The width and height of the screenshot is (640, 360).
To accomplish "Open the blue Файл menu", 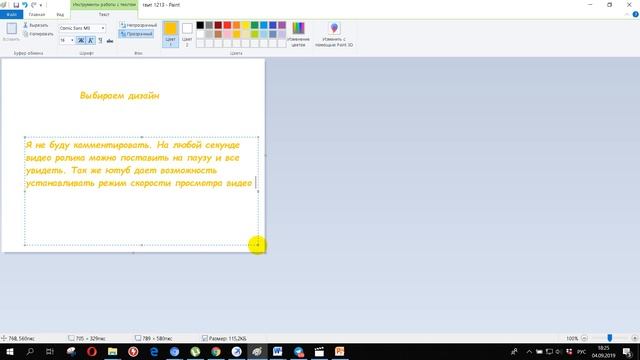I will click(11, 14).
